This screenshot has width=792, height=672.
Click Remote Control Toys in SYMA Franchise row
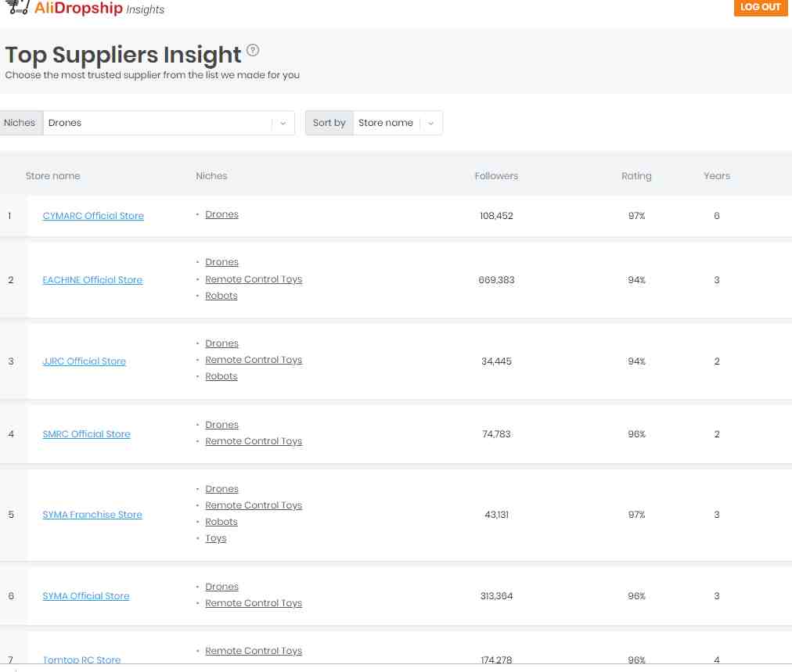point(254,505)
